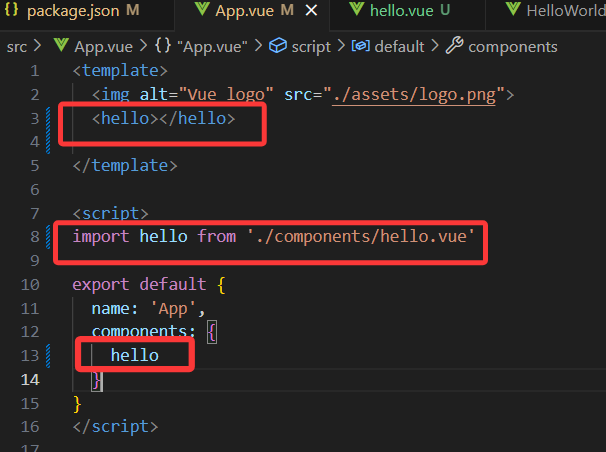Click the 'App' string value

(173, 309)
